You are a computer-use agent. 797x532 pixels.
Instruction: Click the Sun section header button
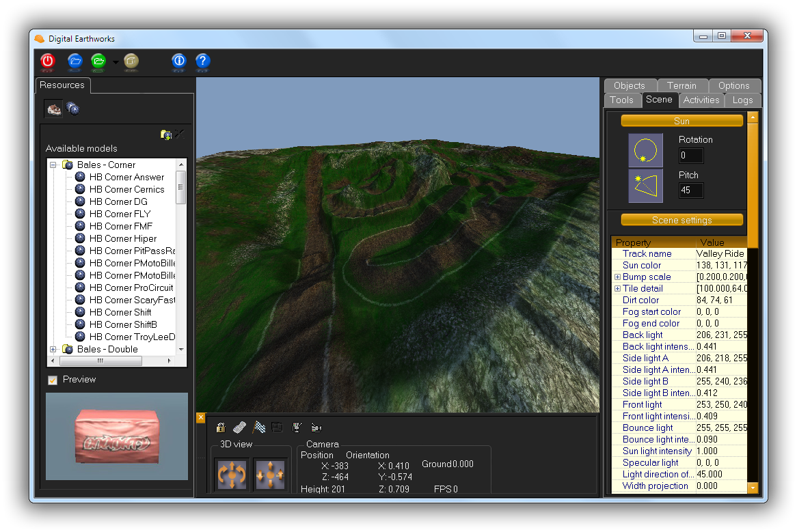[681, 121]
